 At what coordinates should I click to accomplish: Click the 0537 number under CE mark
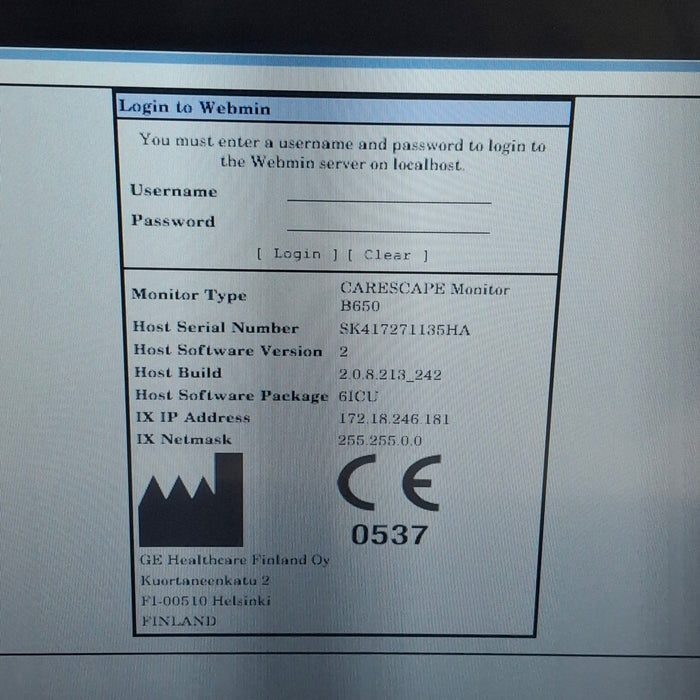coord(389,535)
